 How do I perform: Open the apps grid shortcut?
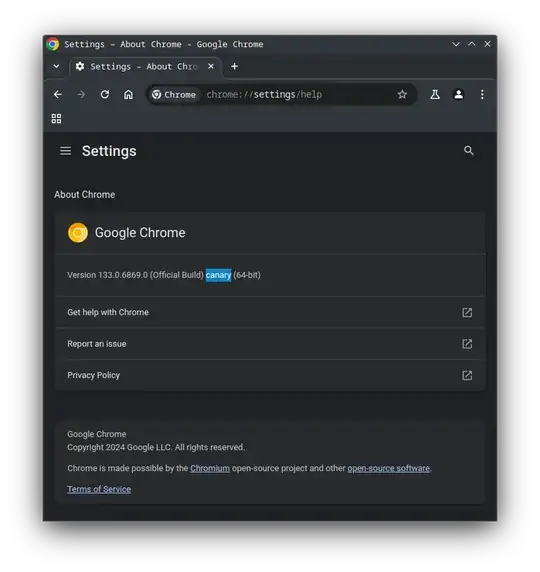[56, 118]
